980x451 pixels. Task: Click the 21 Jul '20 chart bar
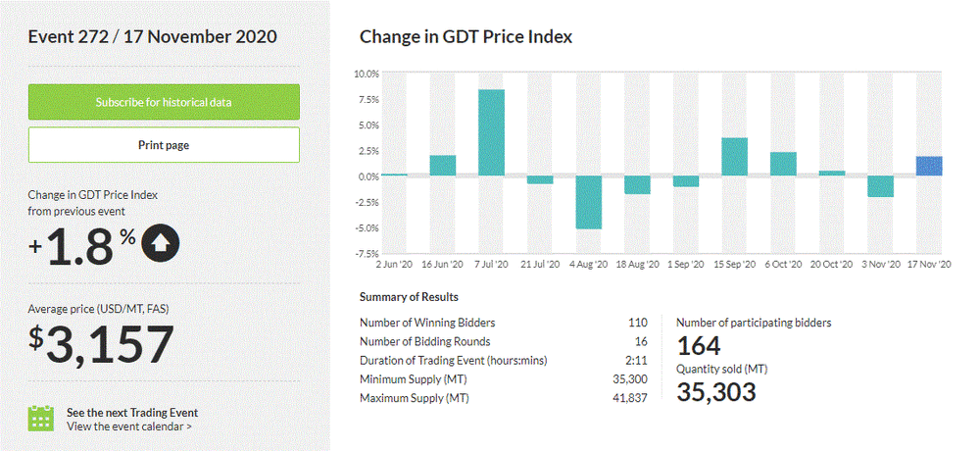540,180
